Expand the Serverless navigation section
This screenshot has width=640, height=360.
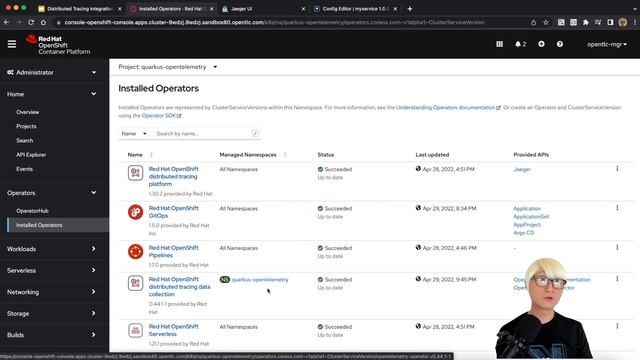point(52,270)
